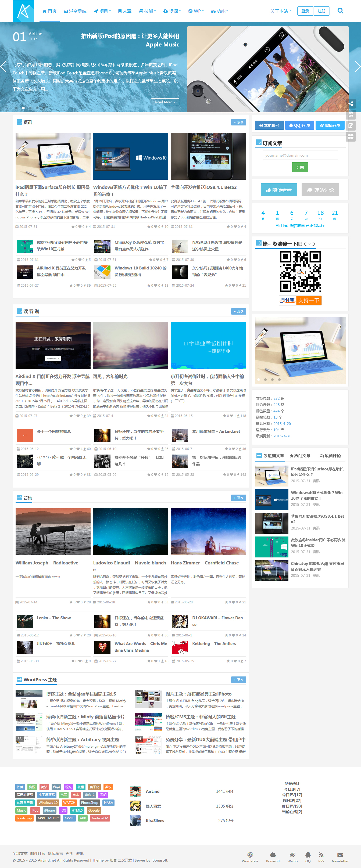
Task: Select second banner slide indicator dot
Action: click(23, 108)
